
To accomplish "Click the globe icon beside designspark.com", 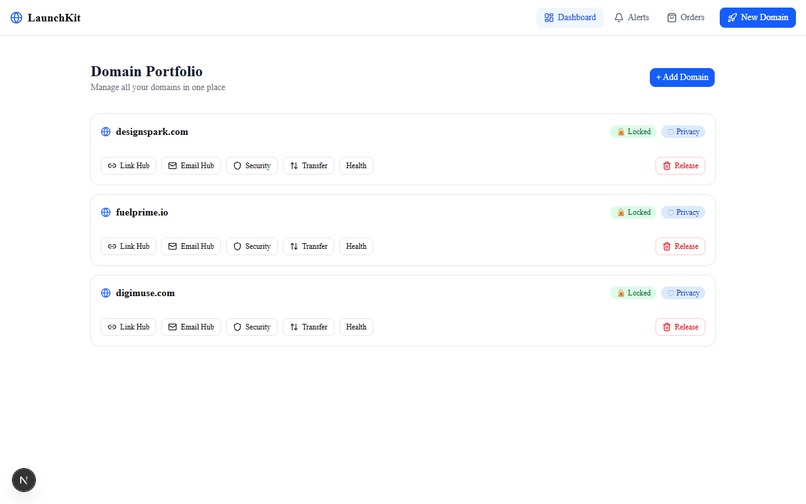I will (x=106, y=132).
